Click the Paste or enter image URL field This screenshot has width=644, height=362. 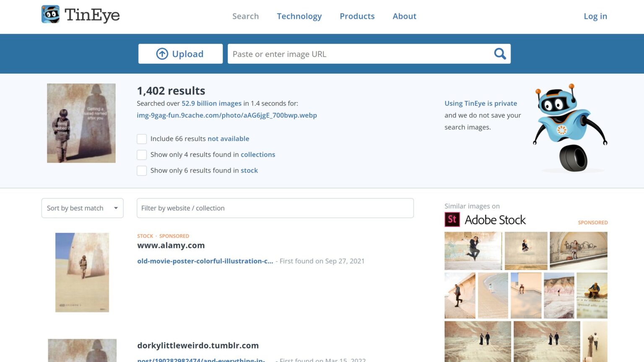coord(361,54)
